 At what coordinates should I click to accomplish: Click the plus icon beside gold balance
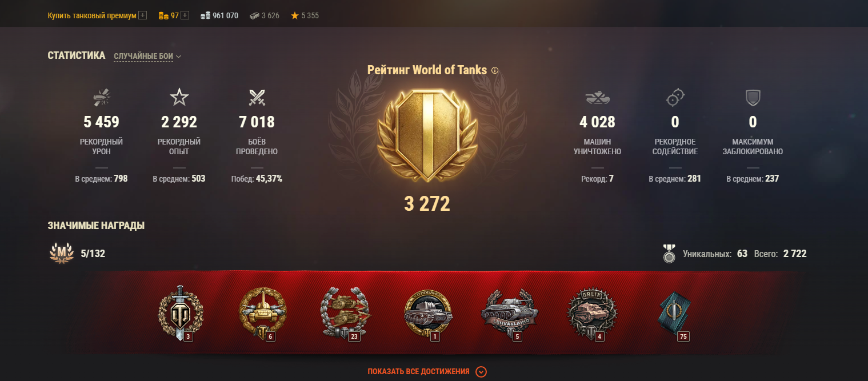(185, 15)
